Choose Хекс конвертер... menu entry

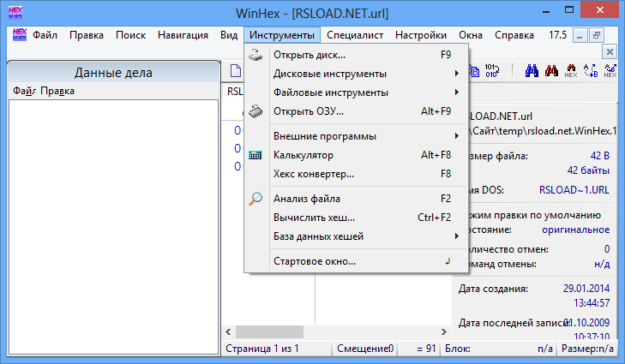pos(356,174)
